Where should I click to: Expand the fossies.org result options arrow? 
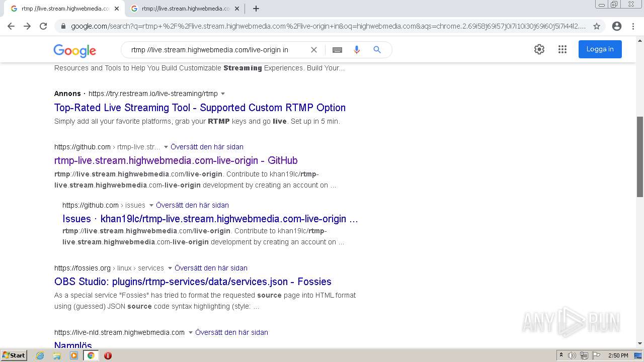tap(170, 268)
